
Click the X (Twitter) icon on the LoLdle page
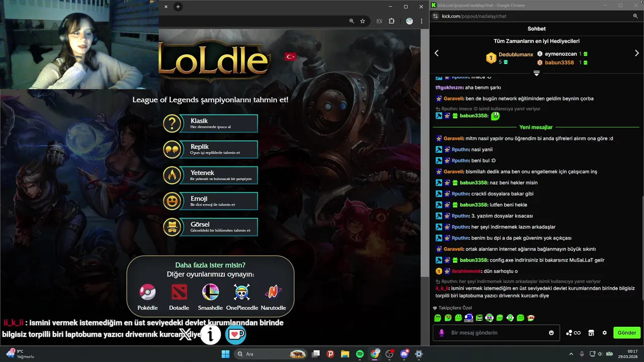[x=186, y=334]
